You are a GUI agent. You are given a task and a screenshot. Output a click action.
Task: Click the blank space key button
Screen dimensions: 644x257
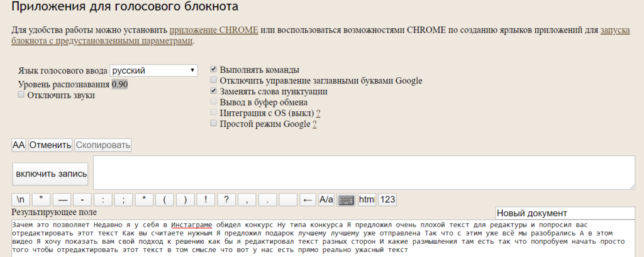pyautogui.click(x=288, y=200)
